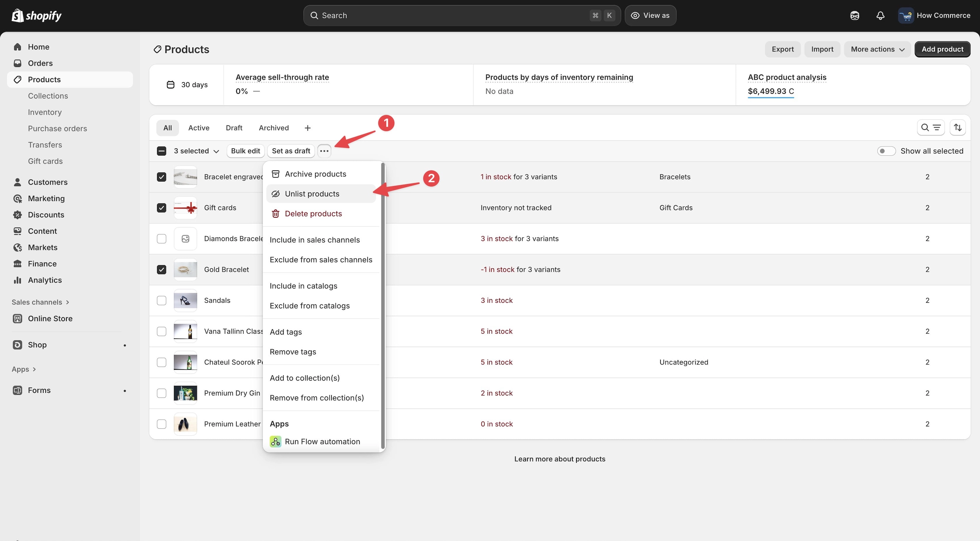This screenshot has width=980, height=541.
Task: Open the Learn more about products link
Action: click(560, 459)
